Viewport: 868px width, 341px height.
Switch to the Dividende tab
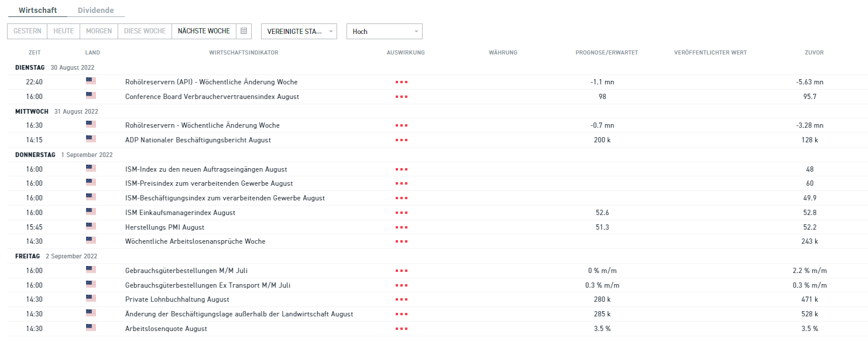tap(96, 11)
